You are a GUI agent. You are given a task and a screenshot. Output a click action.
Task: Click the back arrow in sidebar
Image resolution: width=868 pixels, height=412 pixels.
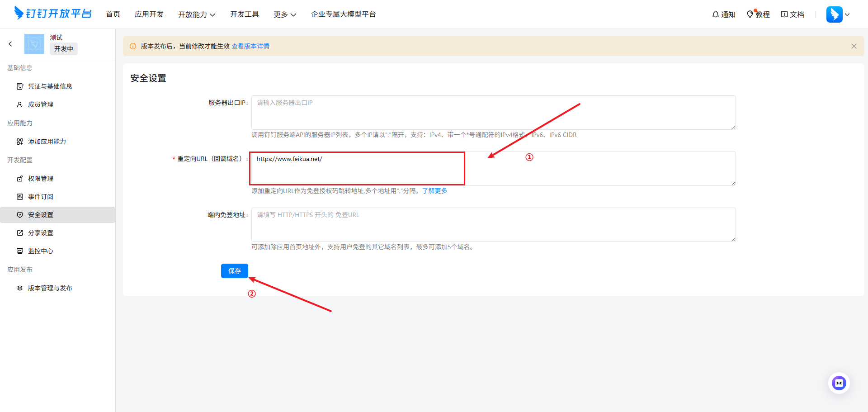tap(10, 44)
